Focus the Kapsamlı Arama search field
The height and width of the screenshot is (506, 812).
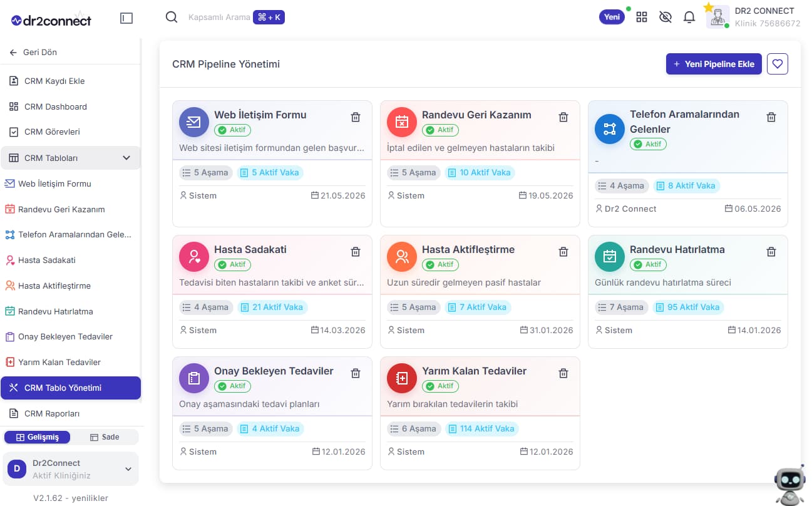click(x=219, y=18)
